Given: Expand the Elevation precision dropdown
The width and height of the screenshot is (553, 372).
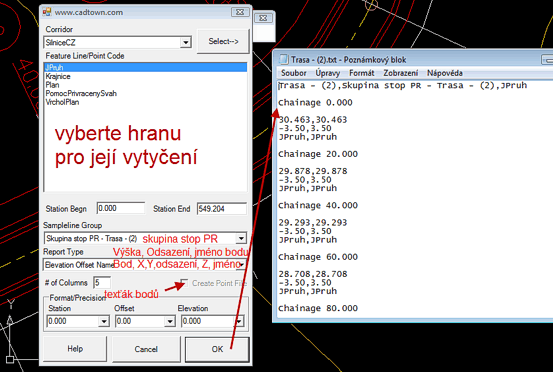Looking at the screenshot, I should 239,321.
